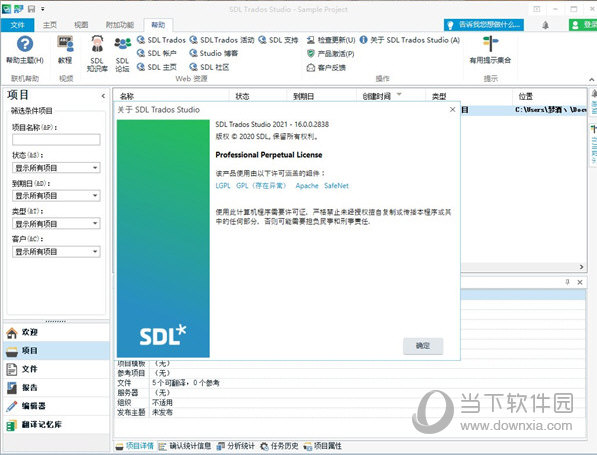The image size is (597, 455).
Task: Select the Project Attributes bottom tab
Action: coord(322,446)
